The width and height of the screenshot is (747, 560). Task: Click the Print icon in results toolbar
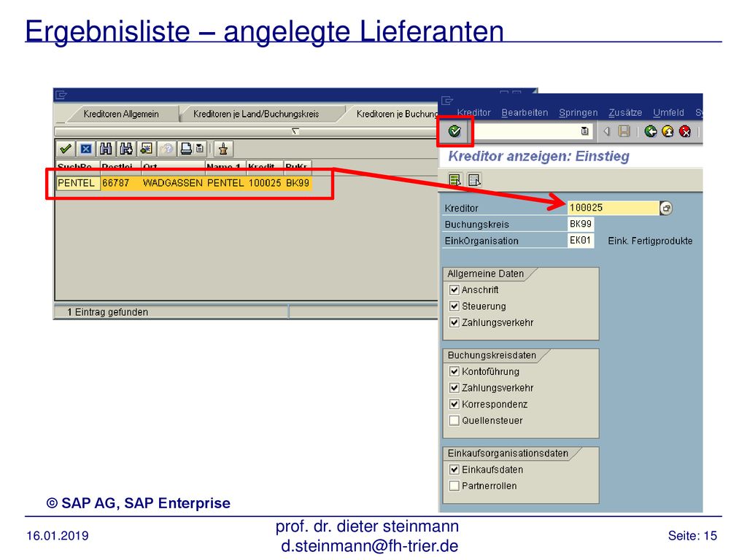[x=186, y=149]
